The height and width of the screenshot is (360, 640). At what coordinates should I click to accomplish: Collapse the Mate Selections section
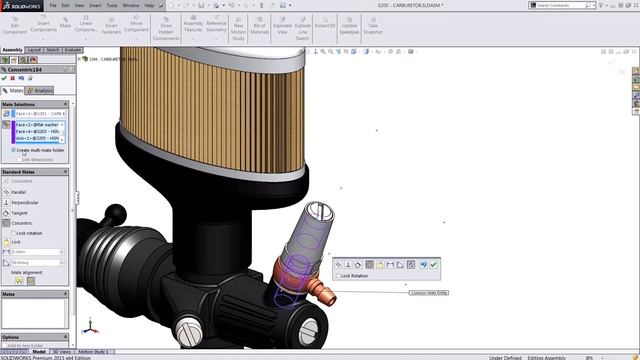(65, 104)
